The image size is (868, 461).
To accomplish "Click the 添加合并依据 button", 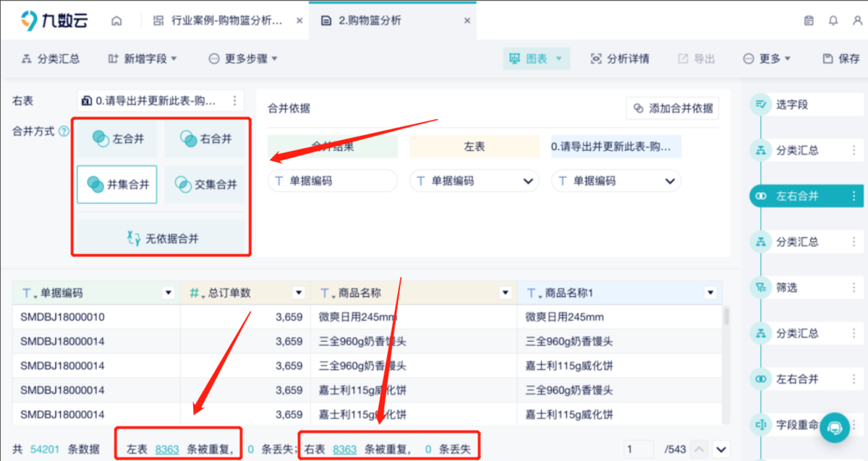I will (673, 108).
